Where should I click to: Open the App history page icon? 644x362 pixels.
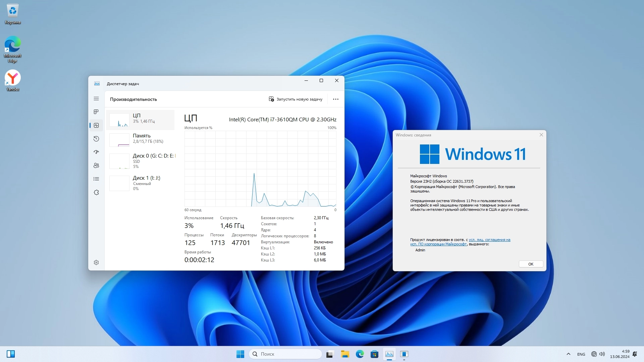tap(96, 139)
